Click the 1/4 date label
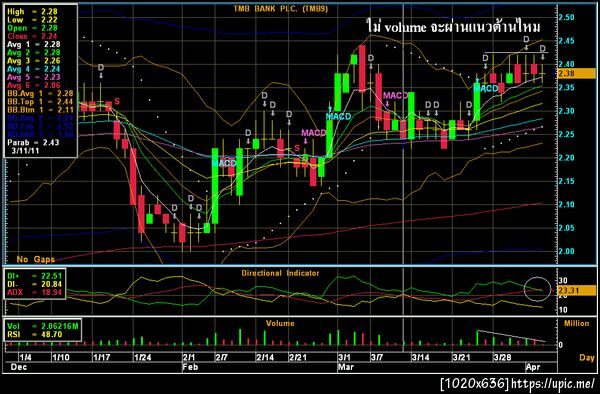 (26, 358)
